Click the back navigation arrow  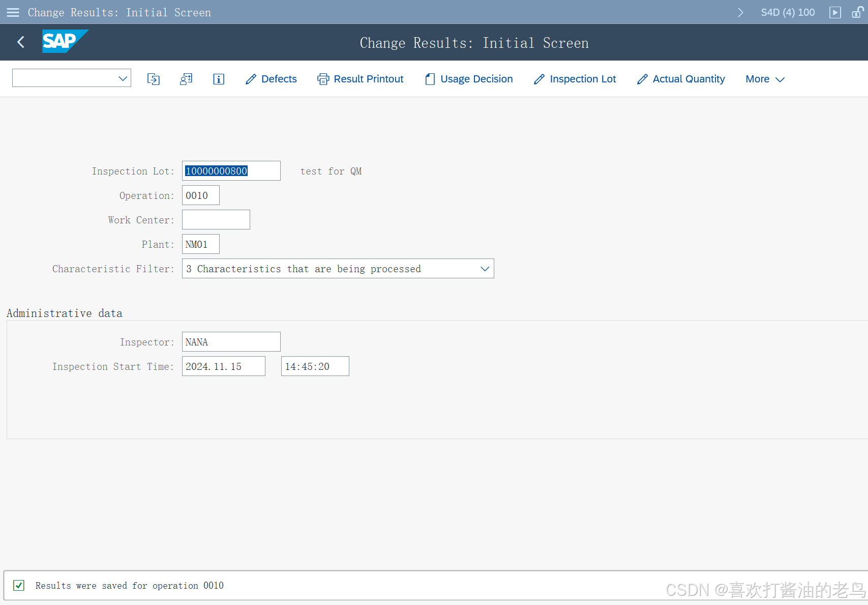pyautogui.click(x=20, y=42)
